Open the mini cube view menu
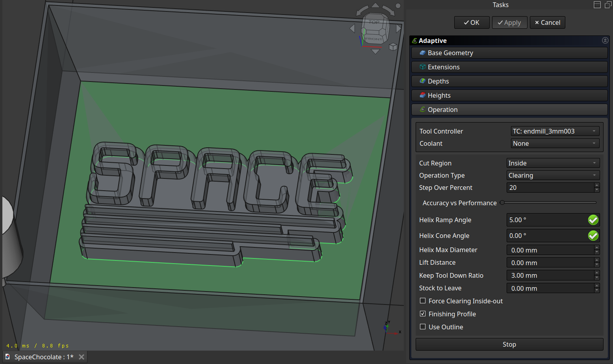This screenshot has width=613, height=364. tap(393, 47)
